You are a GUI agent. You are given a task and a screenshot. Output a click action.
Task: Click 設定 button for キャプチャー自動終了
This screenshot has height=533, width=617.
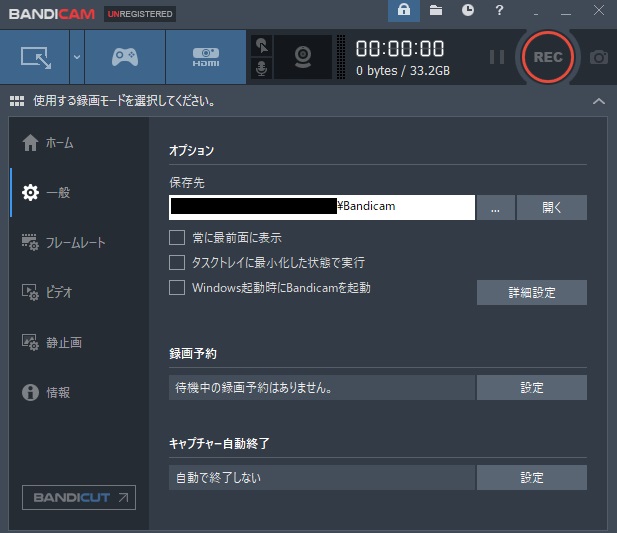click(532, 478)
